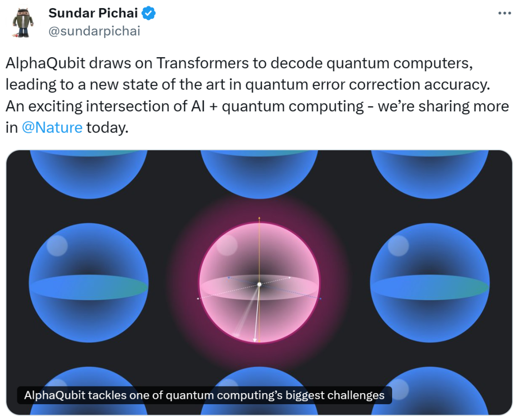Open the three-dot more options menu
This screenshot has width=519, height=420.
505,13
